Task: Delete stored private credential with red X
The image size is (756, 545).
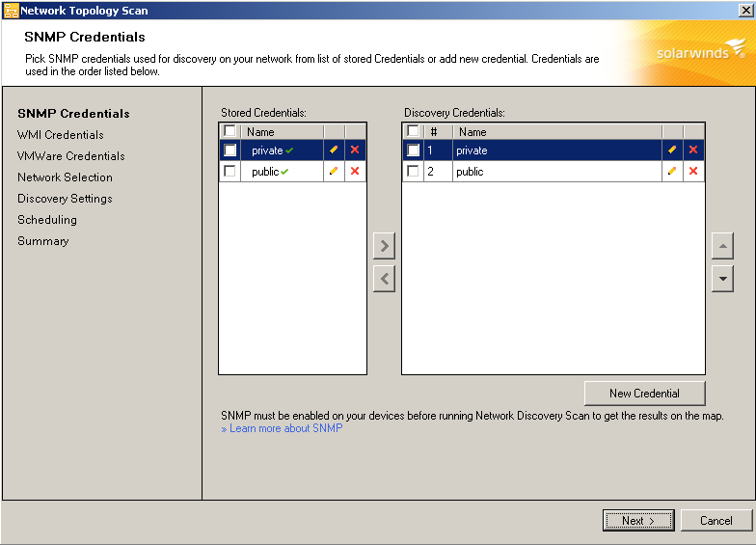Action: tap(355, 150)
